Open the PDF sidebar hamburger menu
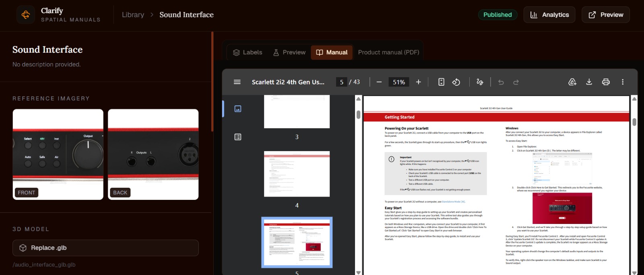The height and width of the screenshot is (275, 644). pyautogui.click(x=237, y=82)
